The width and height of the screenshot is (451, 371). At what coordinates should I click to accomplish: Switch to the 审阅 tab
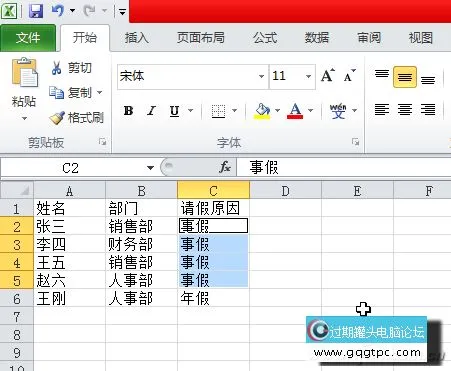click(369, 38)
